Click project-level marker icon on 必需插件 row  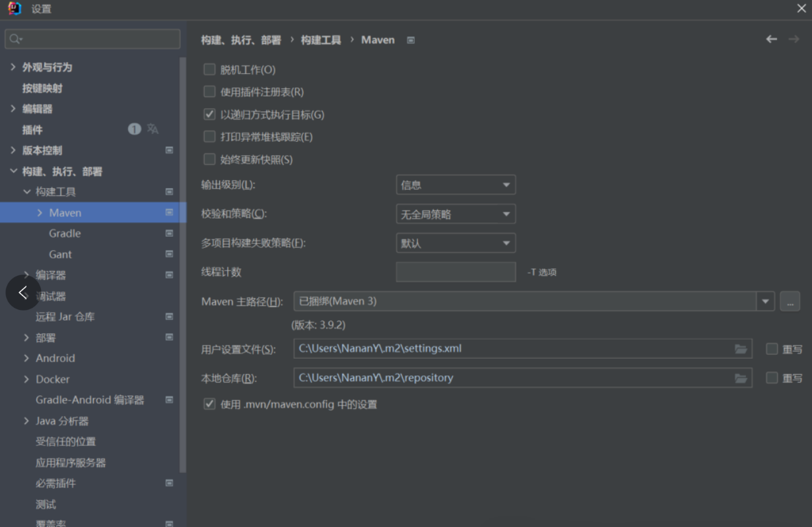[x=169, y=483]
